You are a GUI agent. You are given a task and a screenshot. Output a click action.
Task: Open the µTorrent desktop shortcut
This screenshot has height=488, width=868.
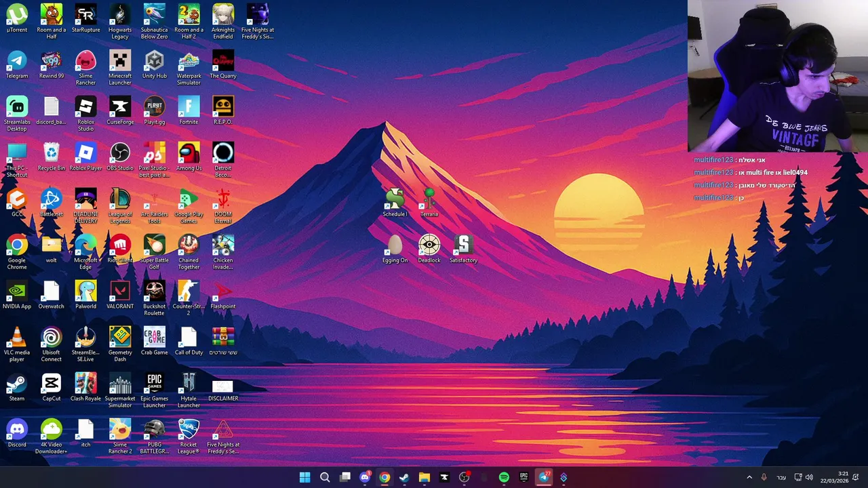pos(17,19)
